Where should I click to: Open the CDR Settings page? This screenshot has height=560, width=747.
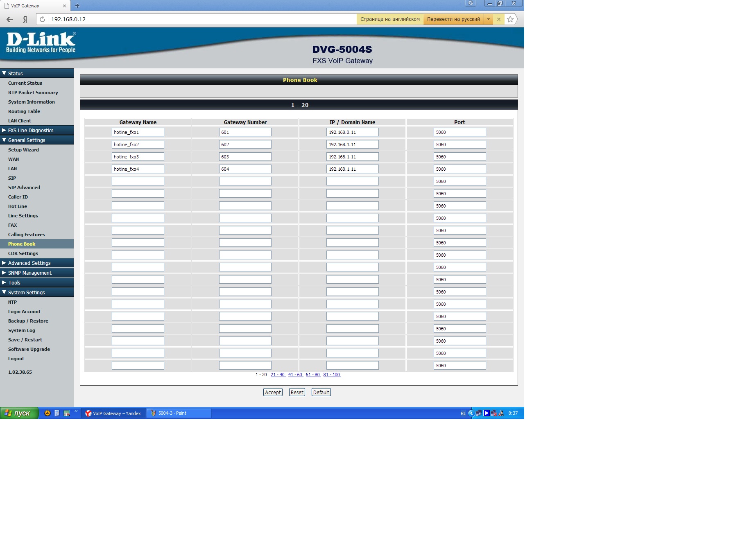pyautogui.click(x=23, y=253)
